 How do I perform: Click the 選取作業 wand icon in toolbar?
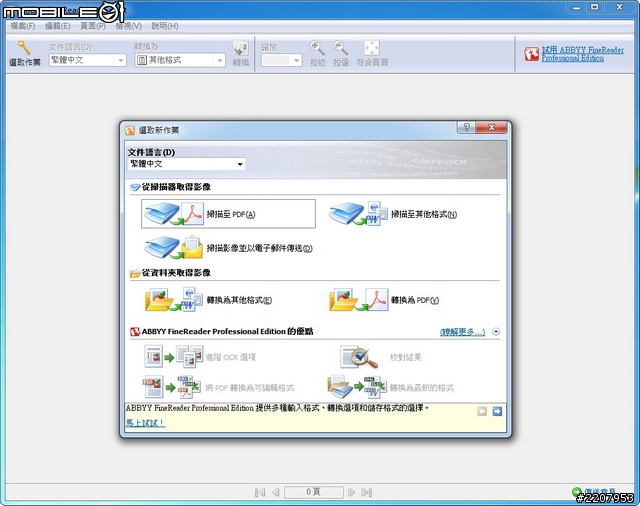click(x=24, y=48)
